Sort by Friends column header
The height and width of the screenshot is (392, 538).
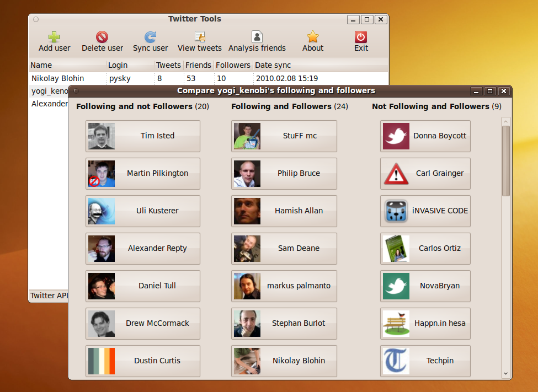click(199, 65)
